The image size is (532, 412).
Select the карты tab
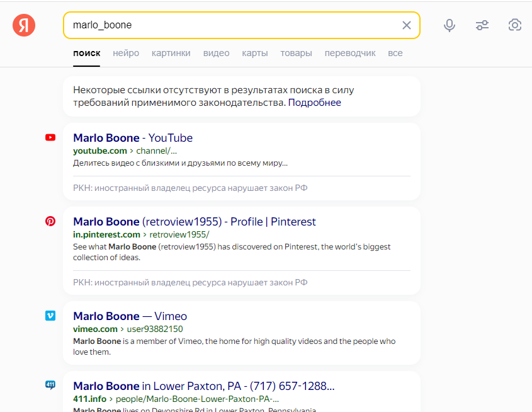(x=254, y=53)
